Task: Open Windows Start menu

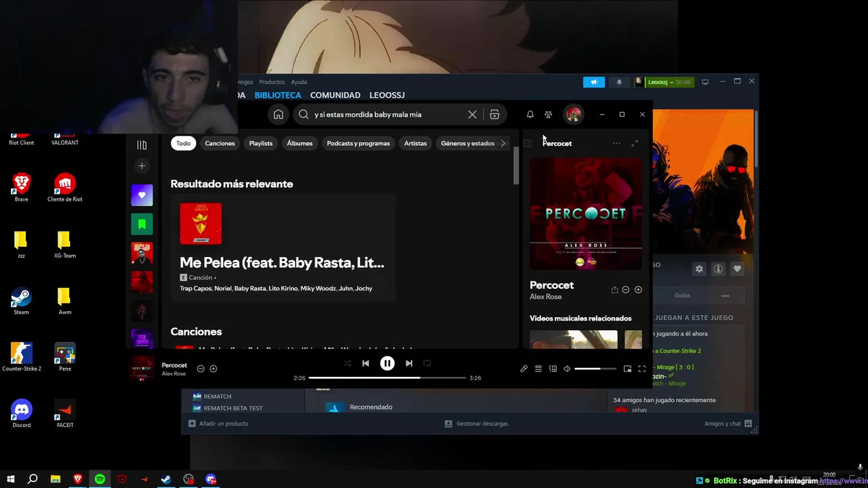Action: (x=11, y=479)
